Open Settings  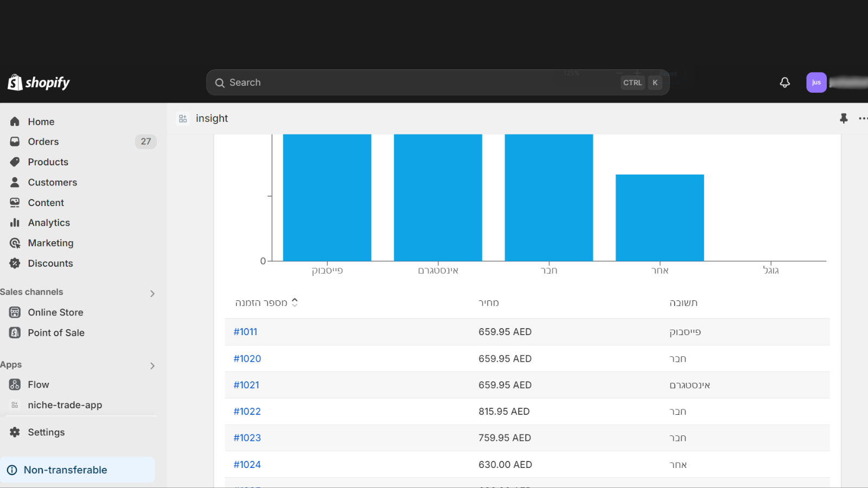(x=46, y=432)
